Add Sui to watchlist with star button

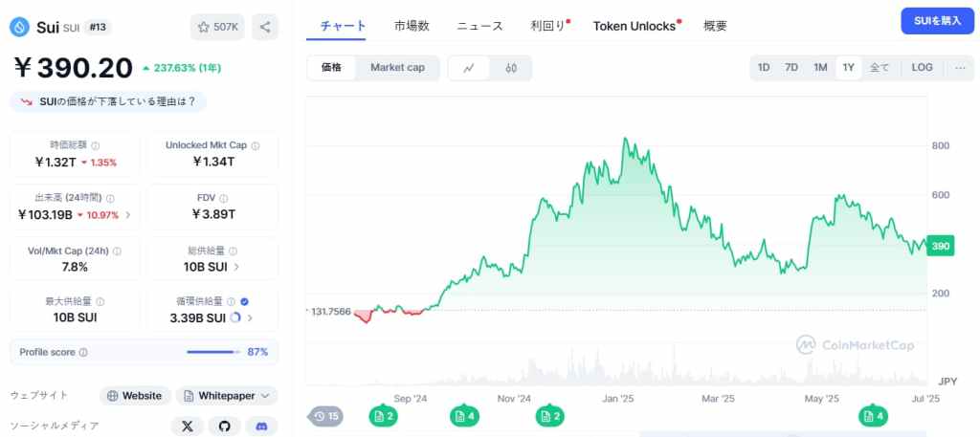217,27
